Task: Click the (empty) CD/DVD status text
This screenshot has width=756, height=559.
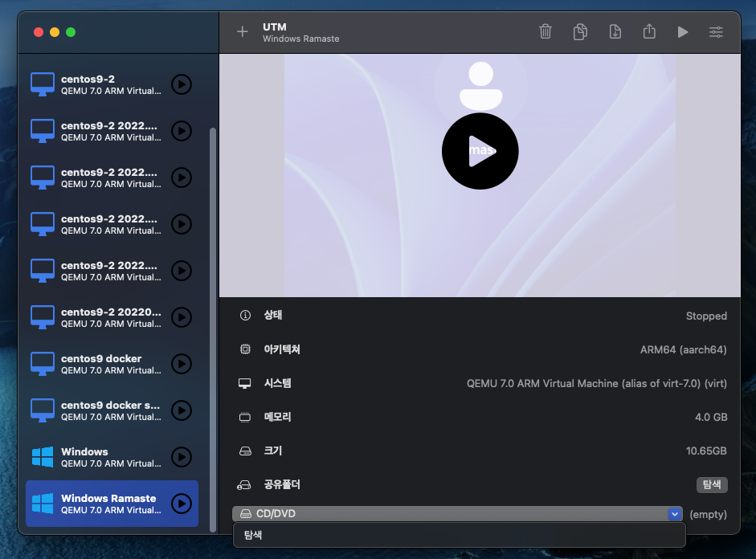Action: click(x=709, y=514)
